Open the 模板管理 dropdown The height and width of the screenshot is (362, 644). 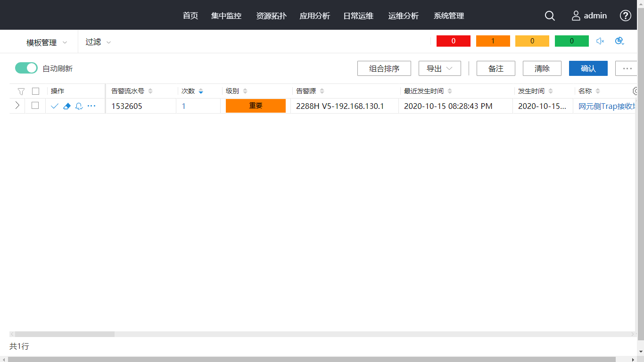(x=46, y=42)
